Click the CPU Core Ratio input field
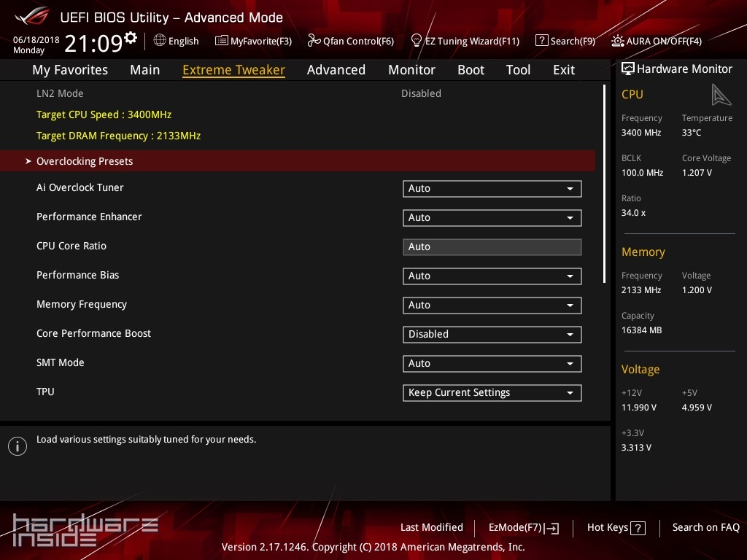The width and height of the screenshot is (747, 560). [492, 246]
